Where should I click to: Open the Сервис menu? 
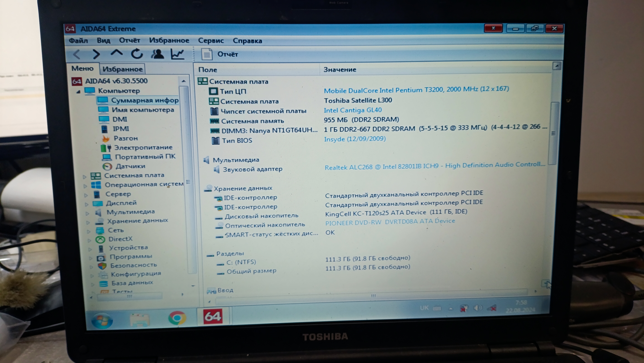pyautogui.click(x=211, y=41)
